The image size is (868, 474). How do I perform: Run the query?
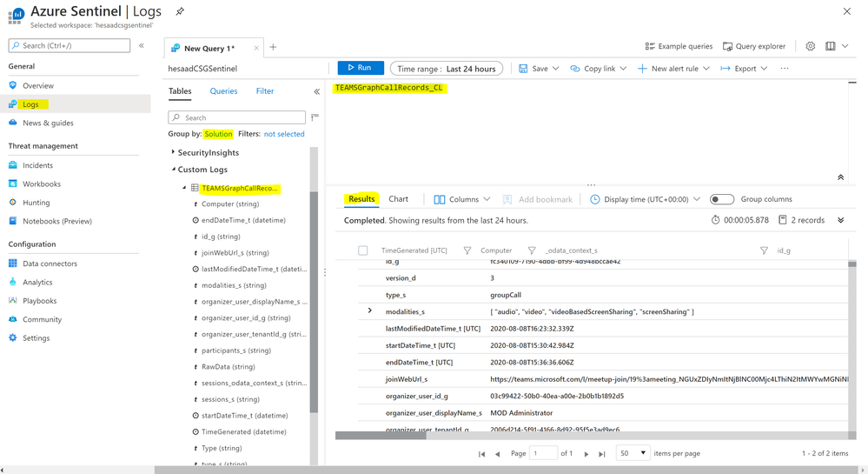point(361,68)
